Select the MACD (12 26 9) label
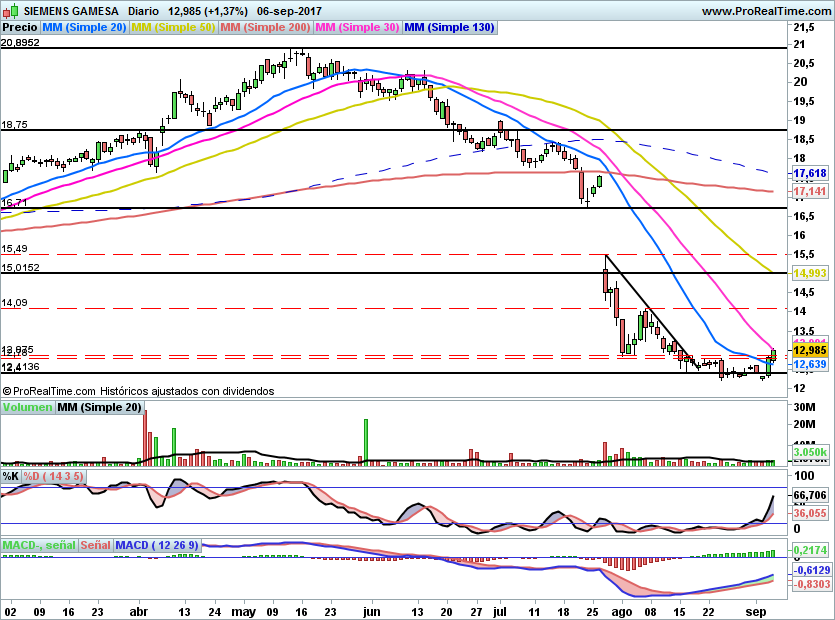This screenshot has width=835, height=620. (157, 545)
